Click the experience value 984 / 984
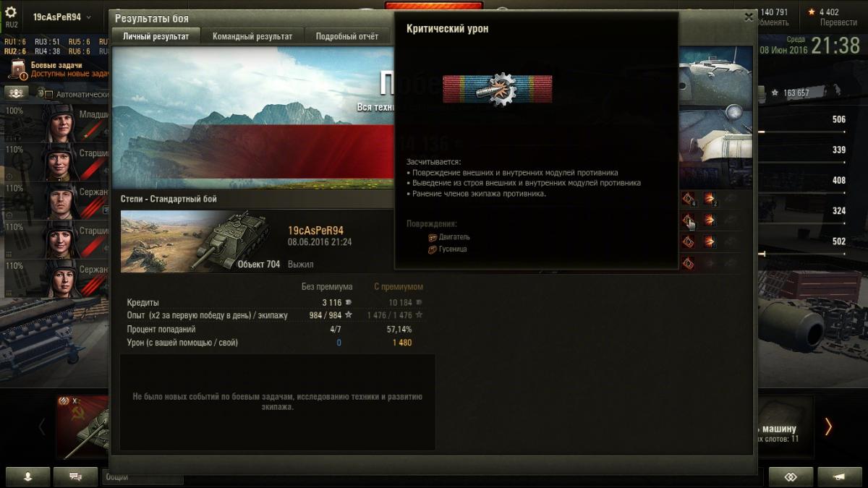Image resolution: width=868 pixels, height=488 pixels. pos(326,316)
